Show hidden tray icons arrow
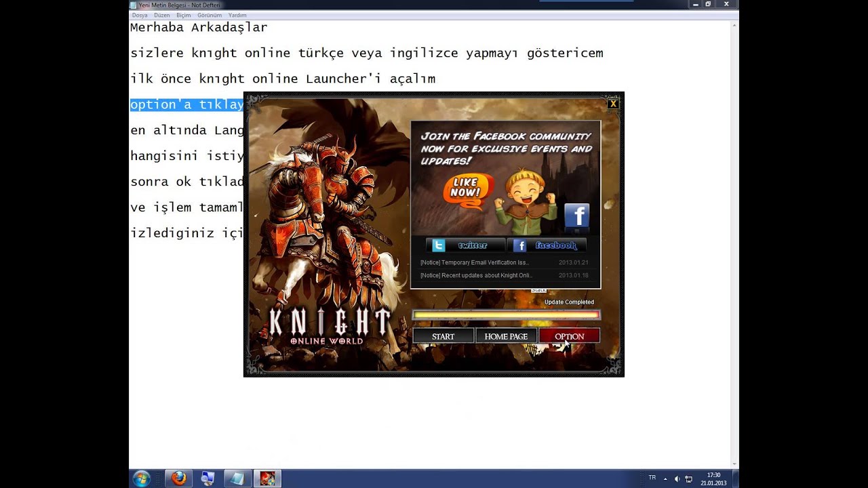Image resolution: width=868 pixels, height=488 pixels. (x=665, y=479)
